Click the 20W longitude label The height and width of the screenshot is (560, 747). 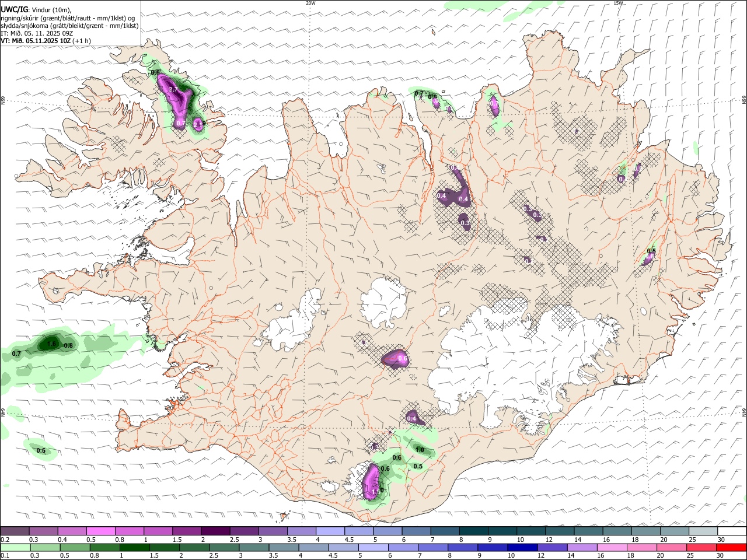tap(310, 3)
